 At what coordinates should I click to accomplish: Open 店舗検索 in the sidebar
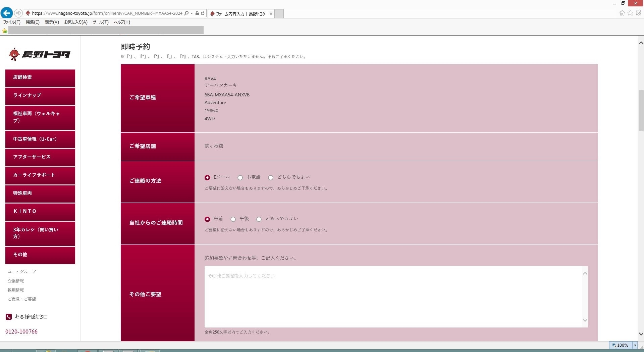[40, 78]
